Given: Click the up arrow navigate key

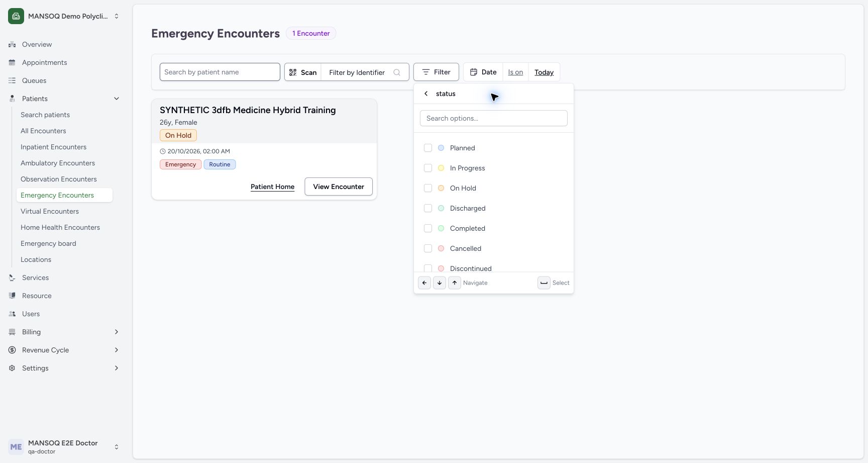Looking at the screenshot, I should tap(455, 283).
